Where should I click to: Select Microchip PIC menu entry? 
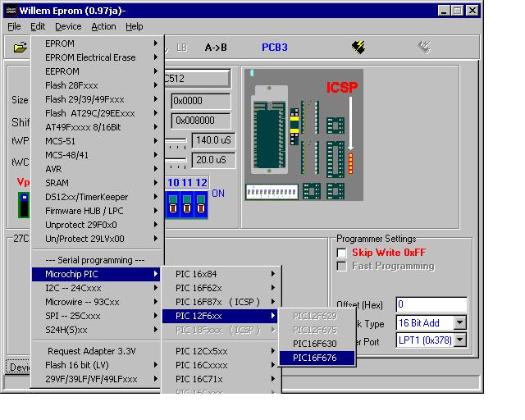[96, 274]
